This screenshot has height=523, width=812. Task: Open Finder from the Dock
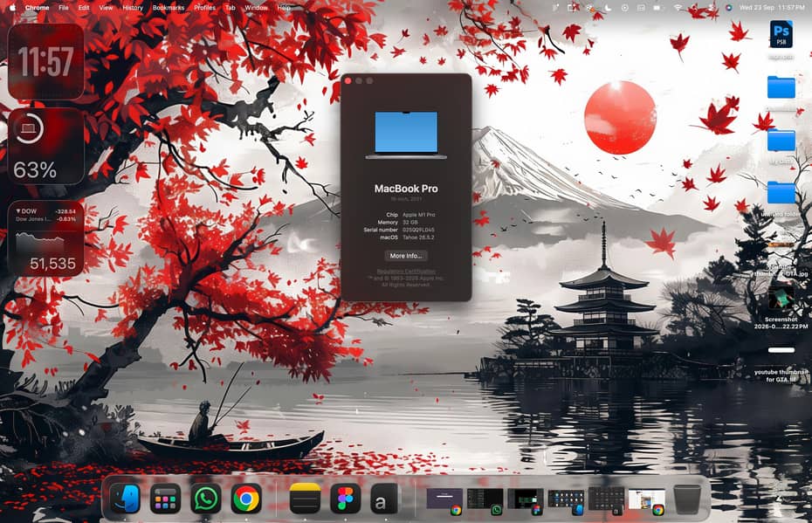125,499
